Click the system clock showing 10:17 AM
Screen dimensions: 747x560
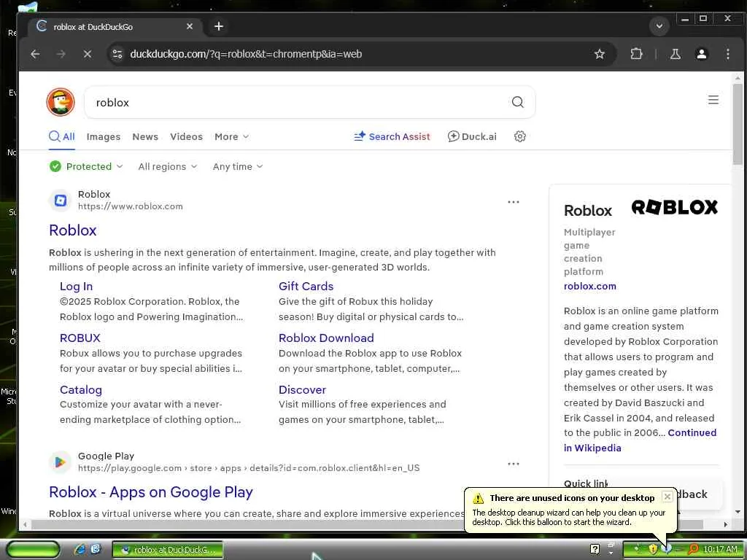[720, 549]
